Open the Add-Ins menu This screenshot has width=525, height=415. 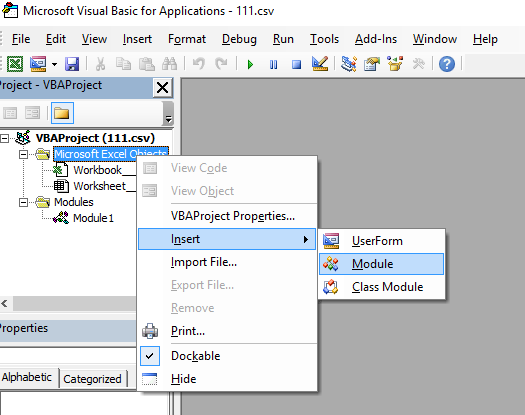376,39
